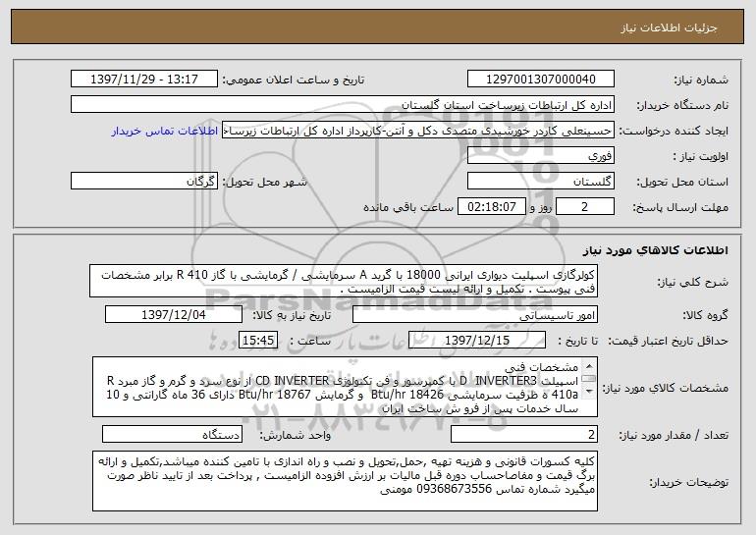Click the general description text area
Viewport: 756px width, 535px height.
(344, 281)
